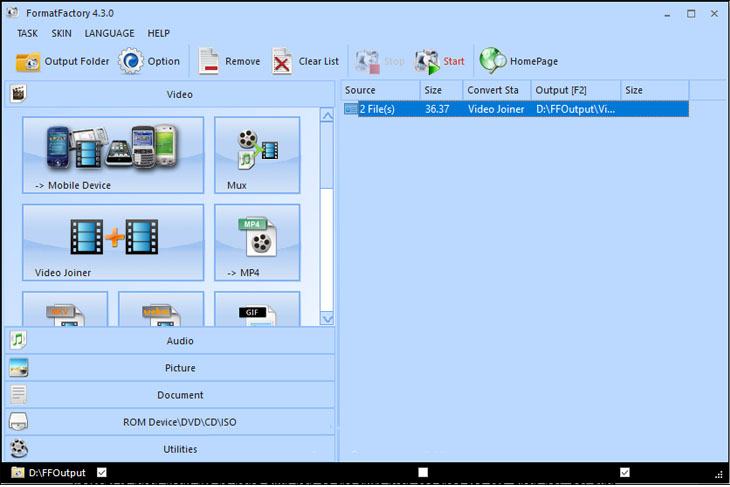
Task: Click the Source column header
Action: tap(380, 90)
